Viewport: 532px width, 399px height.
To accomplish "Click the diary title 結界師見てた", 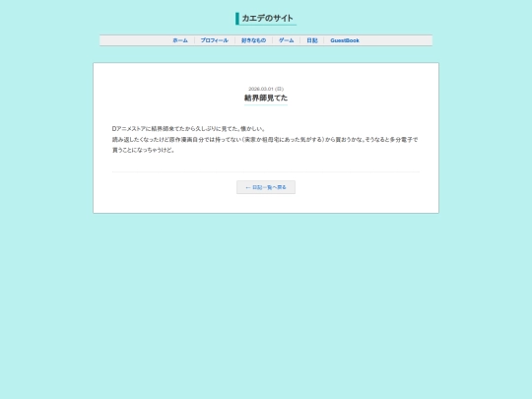I will [266, 99].
